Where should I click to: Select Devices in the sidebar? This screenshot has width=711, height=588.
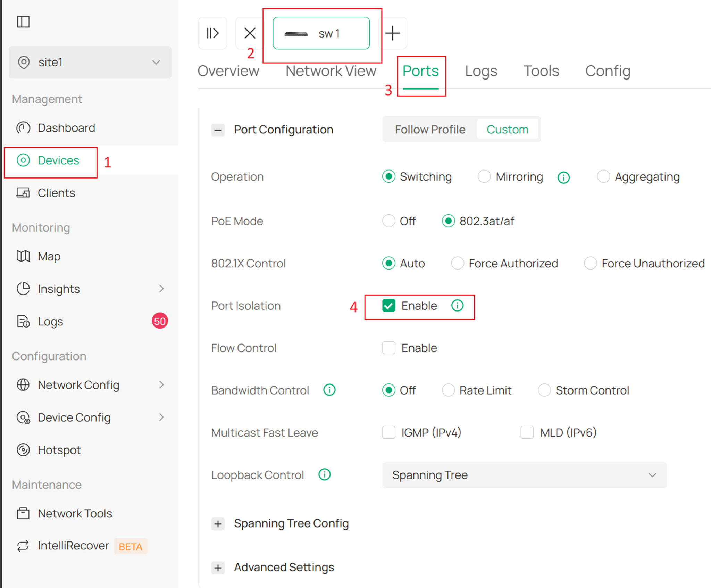point(58,160)
